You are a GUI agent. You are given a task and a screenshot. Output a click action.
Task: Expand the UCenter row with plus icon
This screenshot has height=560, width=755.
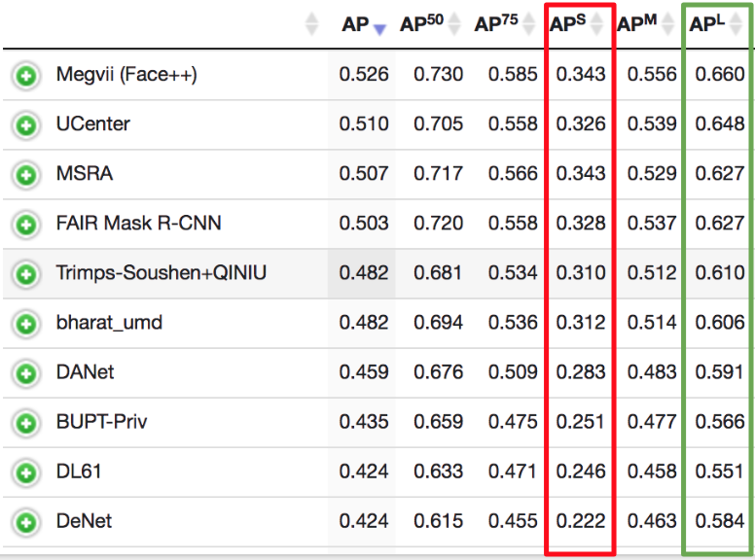26,124
